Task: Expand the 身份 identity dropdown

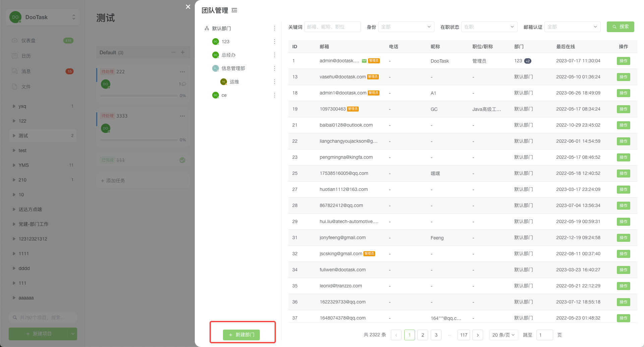Action: (406, 27)
